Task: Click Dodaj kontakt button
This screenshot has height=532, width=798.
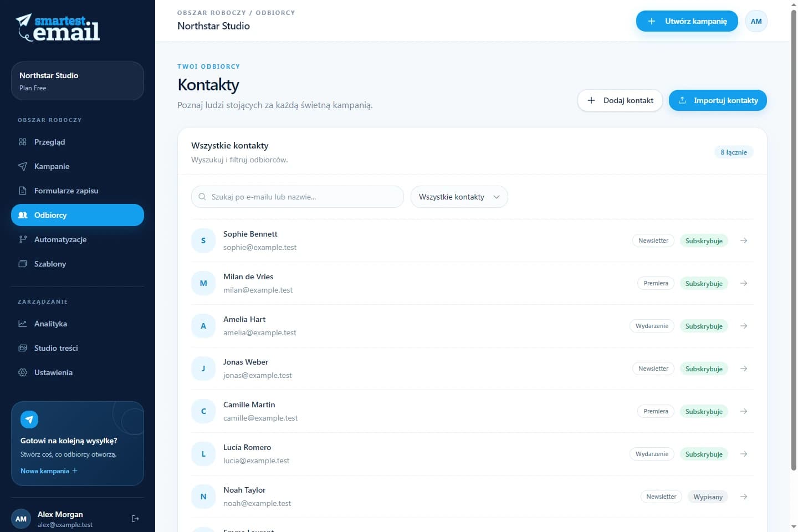Action: pyautogui.click(x=620, y=100)
